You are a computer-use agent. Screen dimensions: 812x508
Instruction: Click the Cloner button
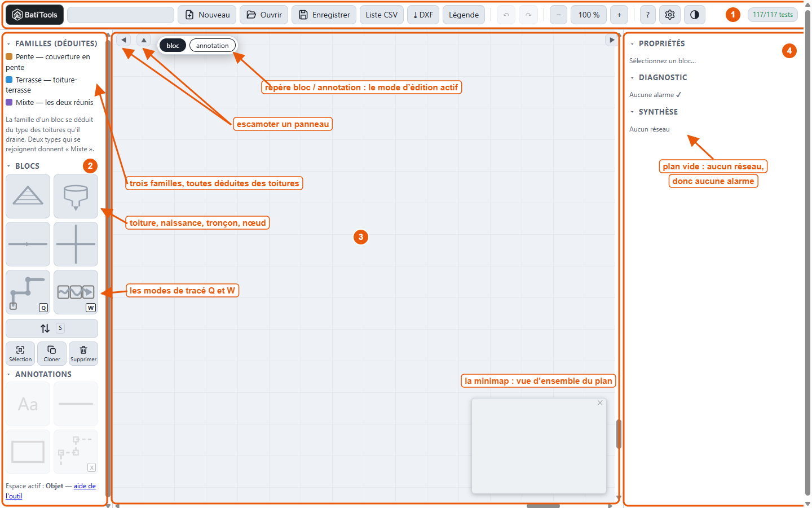click(x=52, y=353)
